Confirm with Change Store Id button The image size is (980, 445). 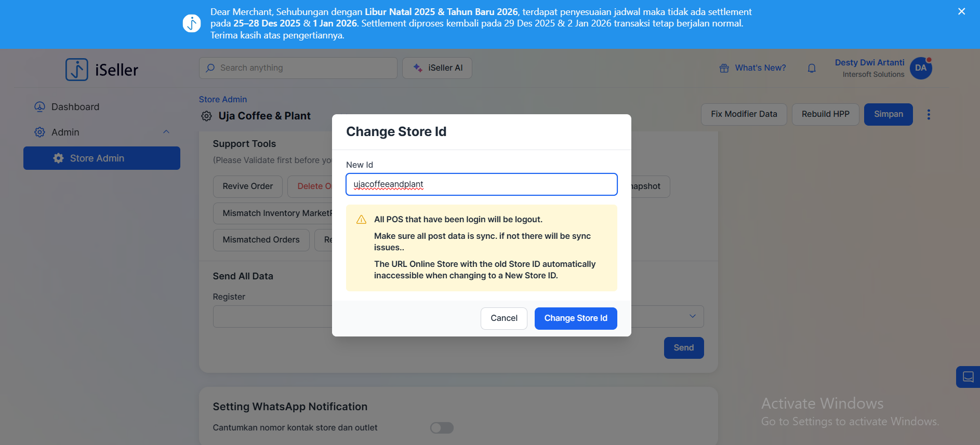[575, 318]
